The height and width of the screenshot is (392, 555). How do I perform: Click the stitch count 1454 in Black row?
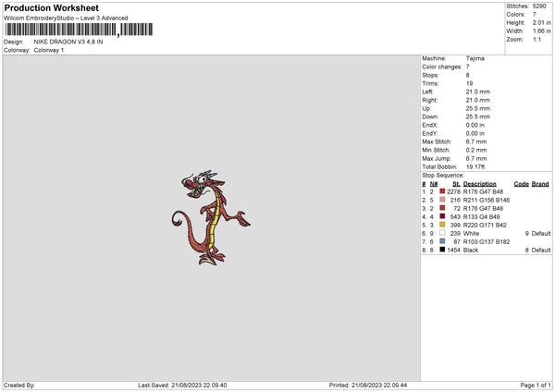[x=453, y=251]
